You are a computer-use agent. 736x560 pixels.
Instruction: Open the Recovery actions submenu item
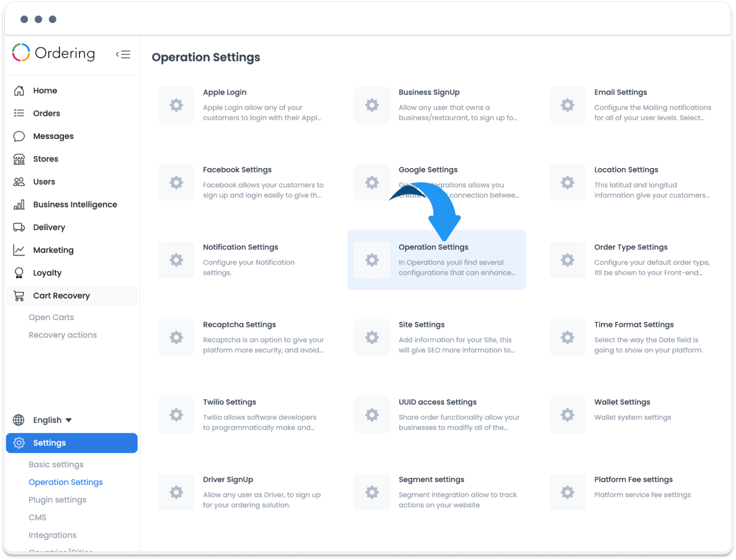click(x=63, y=335)
